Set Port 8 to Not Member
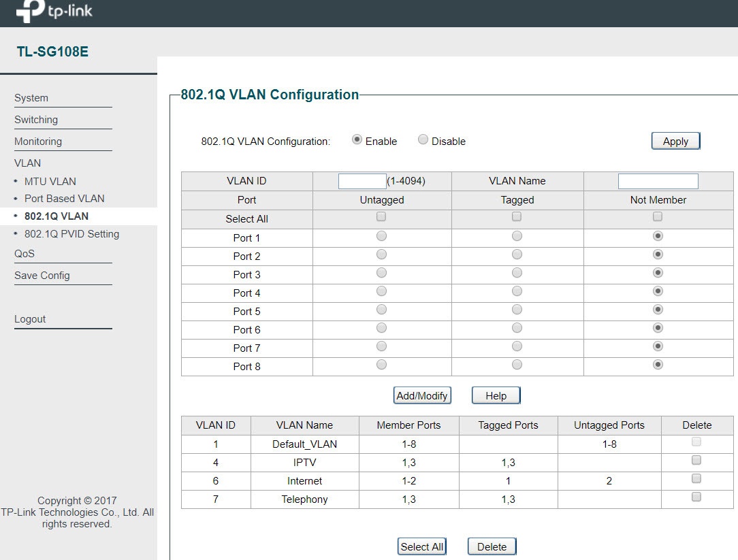This screenshot has height=560, width=738. point(658,364)
